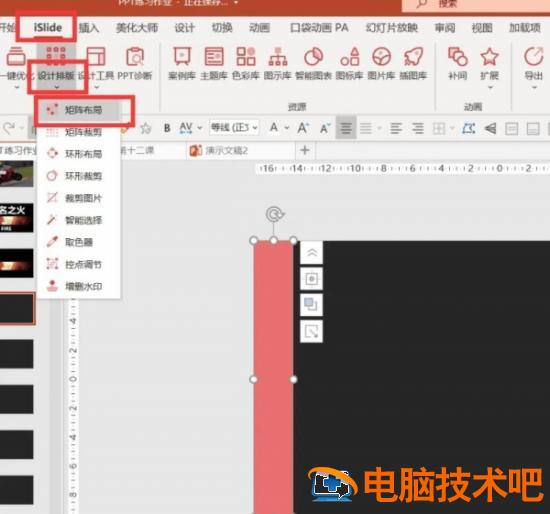Open the 等线 font name combo box

pyautogui.click(x=234, y=128)
